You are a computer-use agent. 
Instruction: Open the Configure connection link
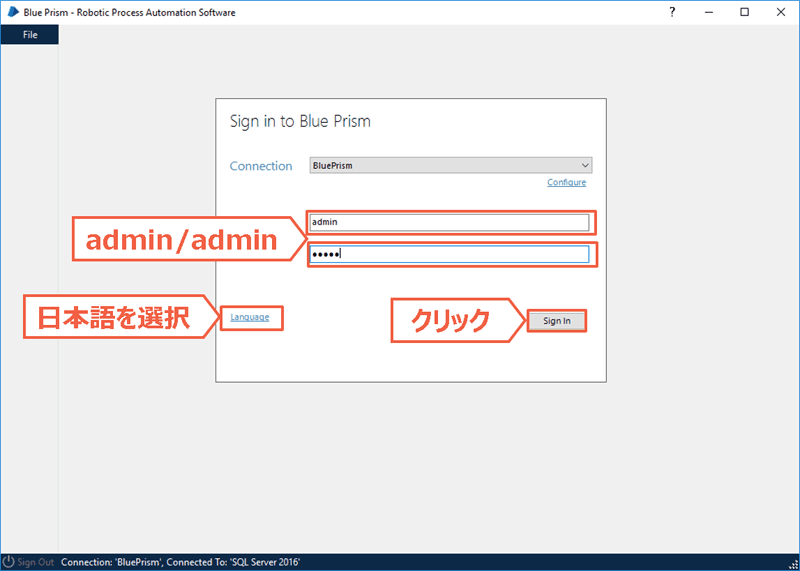pyautogui.click(x=566, y=182)
